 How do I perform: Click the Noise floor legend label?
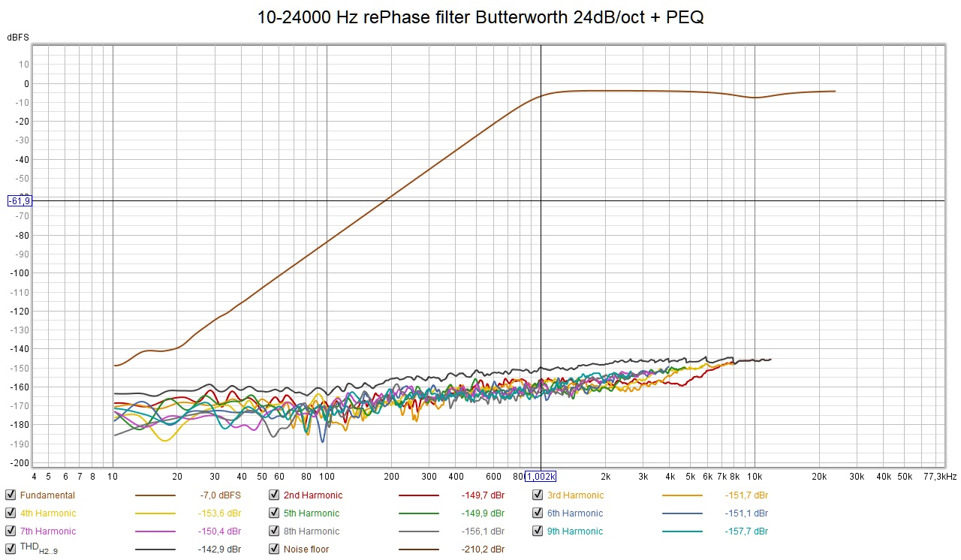[x=306, y=549]
